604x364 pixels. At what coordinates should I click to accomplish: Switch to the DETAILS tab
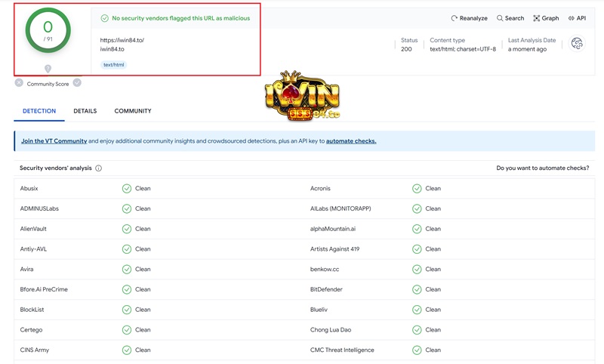click(x=85, y=111)
